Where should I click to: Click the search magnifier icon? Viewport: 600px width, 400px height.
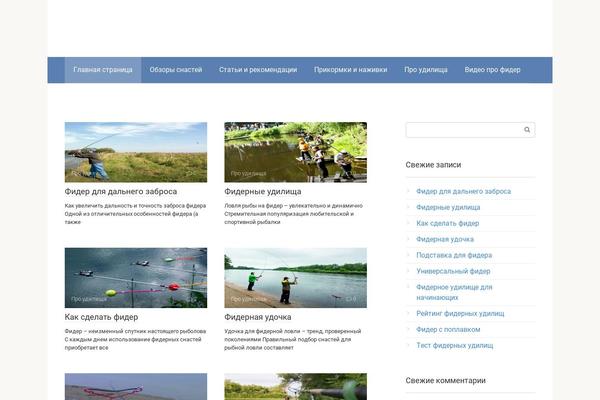pyautogui.click(x=527, y=130)
